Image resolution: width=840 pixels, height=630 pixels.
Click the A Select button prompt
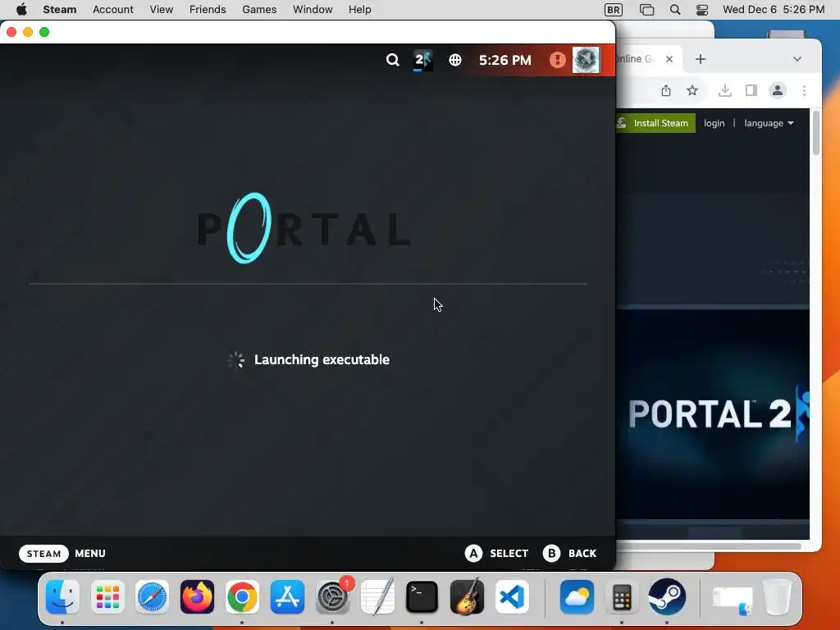pyautogui.click(x=496, y=554)
